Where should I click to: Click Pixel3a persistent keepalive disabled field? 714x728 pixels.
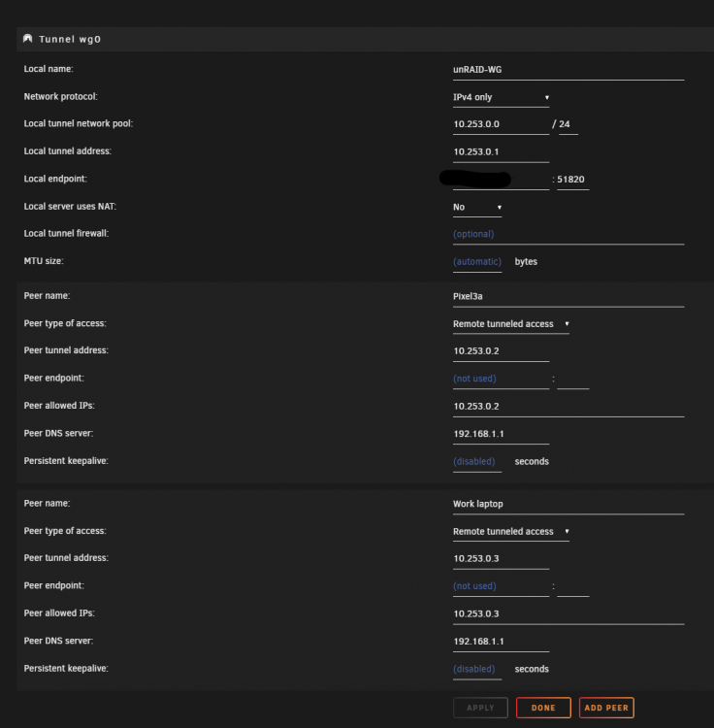477,462
